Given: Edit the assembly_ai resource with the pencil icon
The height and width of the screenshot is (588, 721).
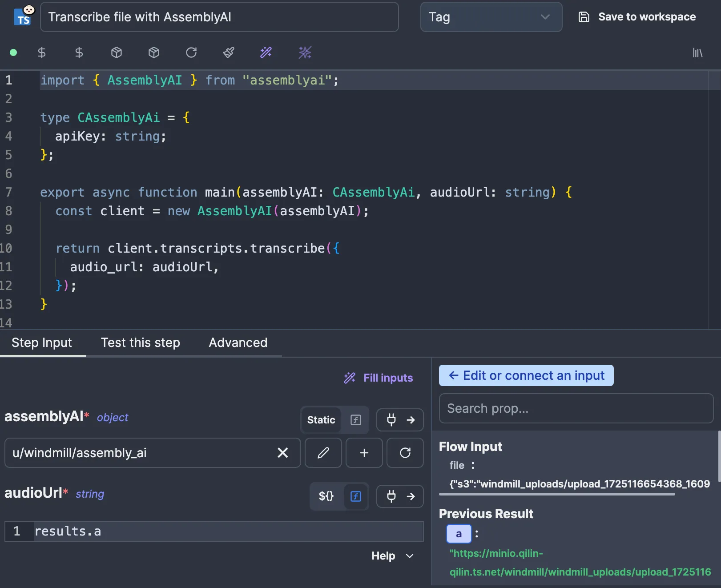Looking at the screenshot, I should tap(323, 453).
